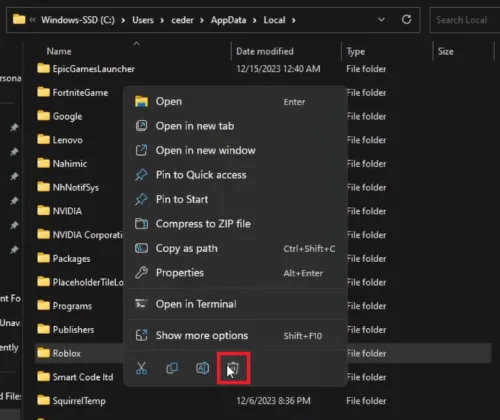The height and width of the screenshot is (420, 500).
Task: Show hidden breadcrumb path double chevron
Action: click(x=32, y=20)
